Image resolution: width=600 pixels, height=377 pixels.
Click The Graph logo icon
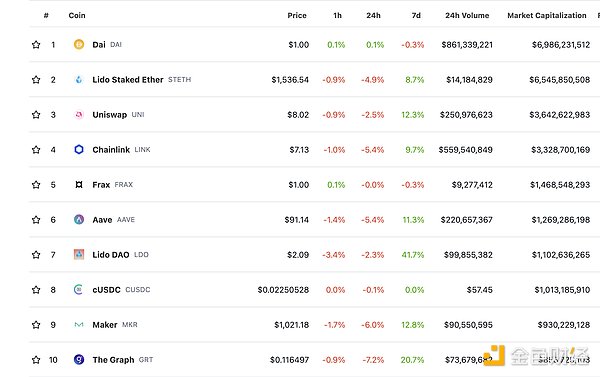pyautogui.click(x=79, y=359)
